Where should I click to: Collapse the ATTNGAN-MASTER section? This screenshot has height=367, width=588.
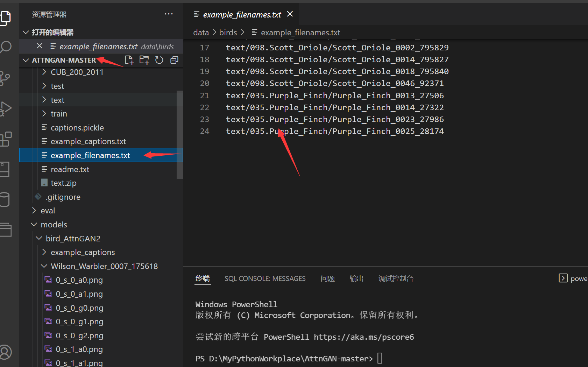click(x=26, y=60)
